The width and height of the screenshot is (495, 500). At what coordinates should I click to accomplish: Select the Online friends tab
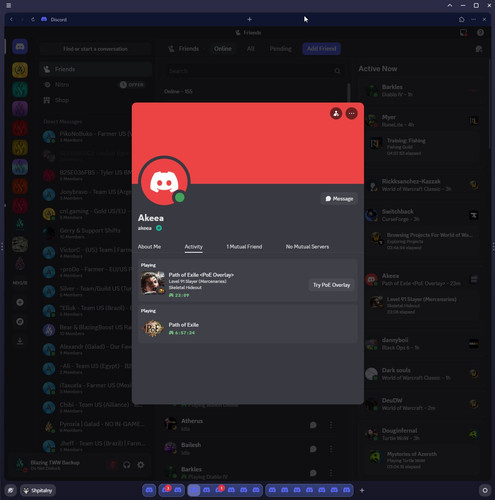click(x=223, y=49)
